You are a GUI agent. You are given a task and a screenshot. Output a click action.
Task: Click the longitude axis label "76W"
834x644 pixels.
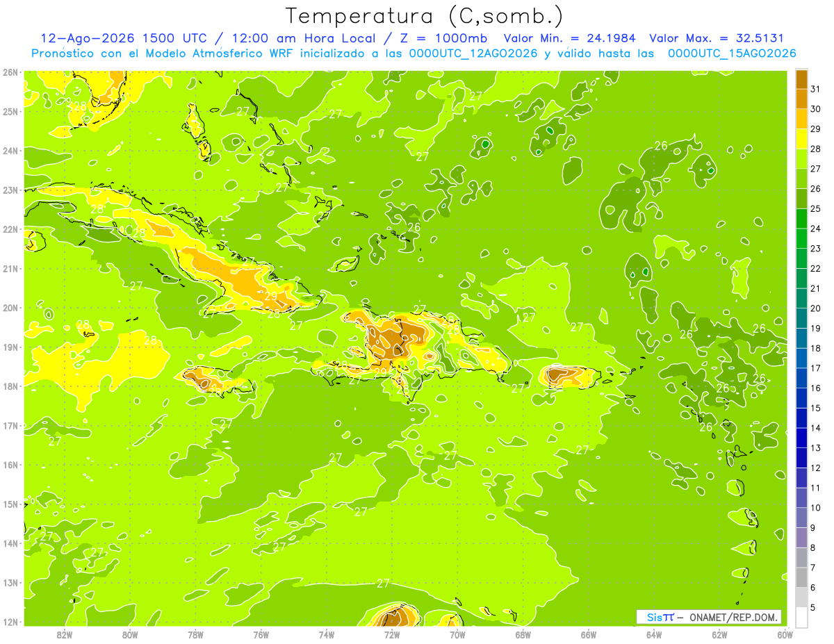(x=261, y=634)
